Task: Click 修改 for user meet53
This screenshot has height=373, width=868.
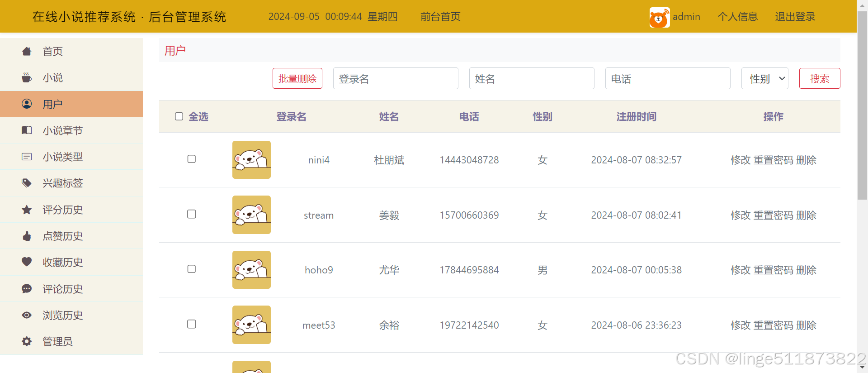Action: point(741,325)
